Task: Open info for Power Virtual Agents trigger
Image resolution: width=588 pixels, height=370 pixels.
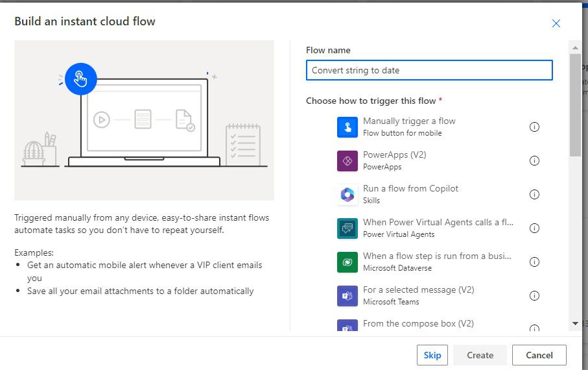Action: pyautogui.click(x=534, y=228)
